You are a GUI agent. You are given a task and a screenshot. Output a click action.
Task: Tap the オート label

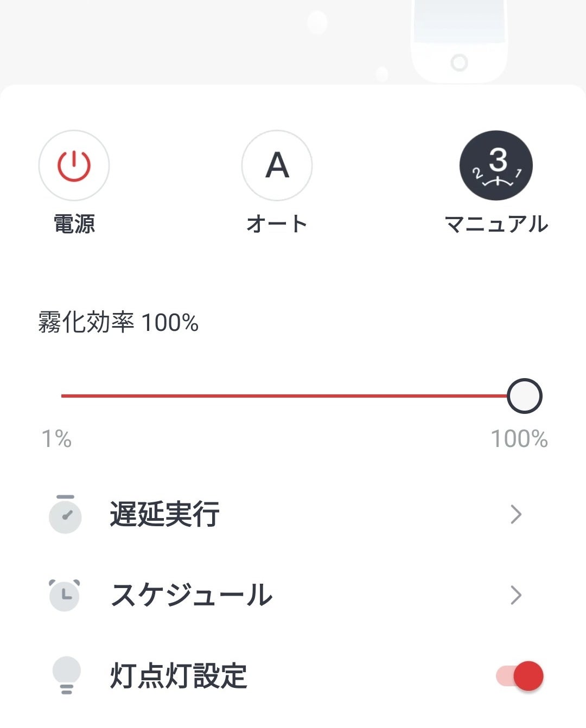(277, 223)
